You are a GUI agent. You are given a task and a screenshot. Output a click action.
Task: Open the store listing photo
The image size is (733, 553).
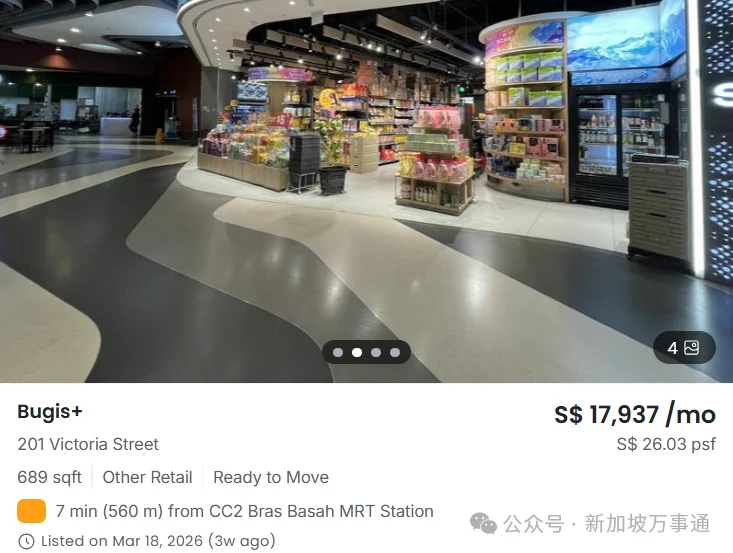(366, 191)
